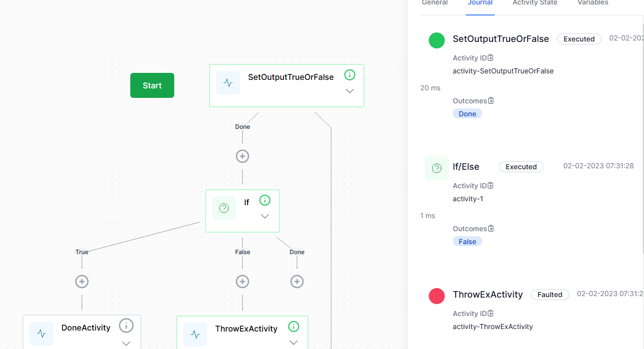Click the activity-1 ID text

pyautogui.click(x=468, y=199)
